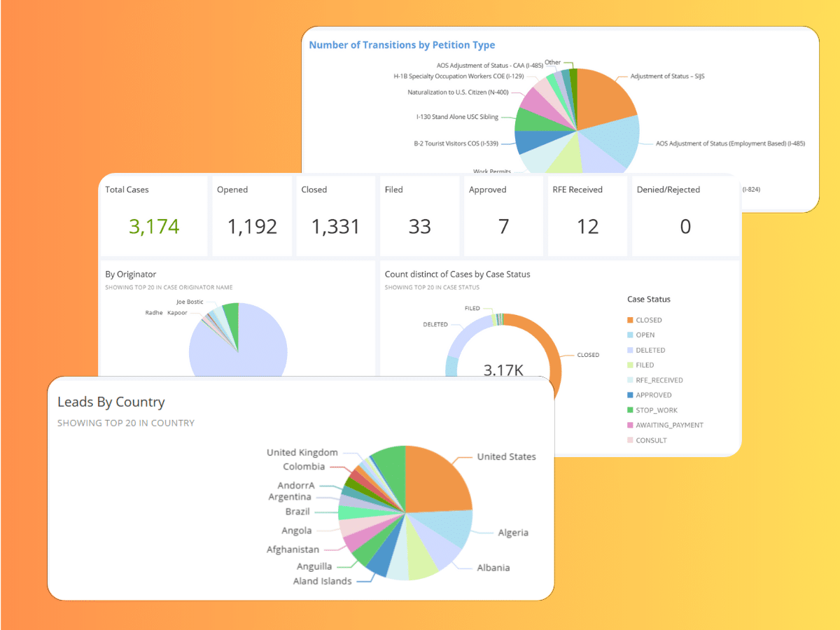Click the APPROVED legend color square
The width and height of the screenshot is (840, 630).
[630, 395]
